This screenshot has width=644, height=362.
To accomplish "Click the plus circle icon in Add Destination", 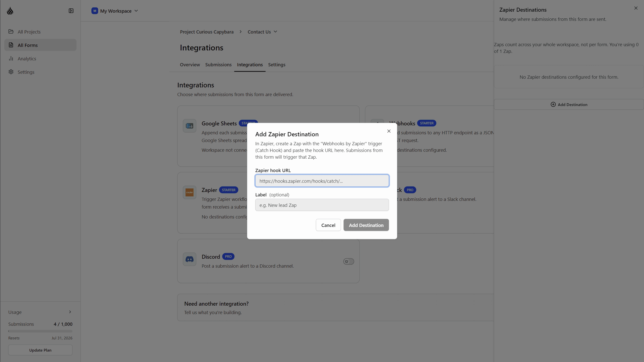I will pos(553,105).
